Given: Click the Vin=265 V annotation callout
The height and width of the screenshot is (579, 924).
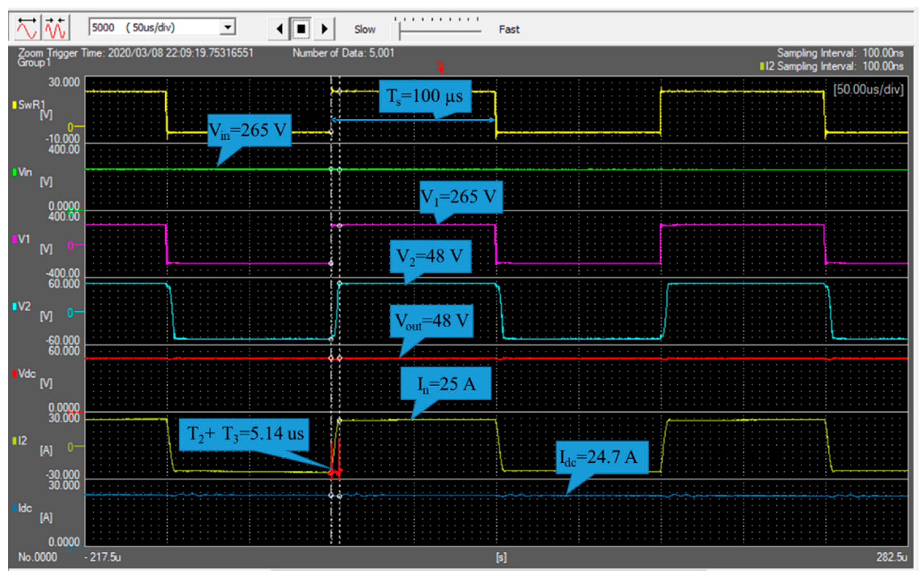Looking at the screenshot, I should coord(249,130).
